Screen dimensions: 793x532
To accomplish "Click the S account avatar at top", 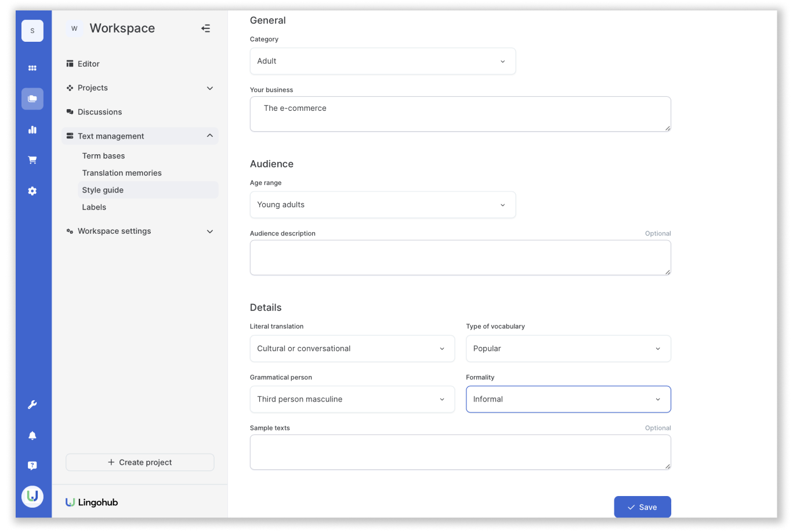I will (x=32, y=31).
